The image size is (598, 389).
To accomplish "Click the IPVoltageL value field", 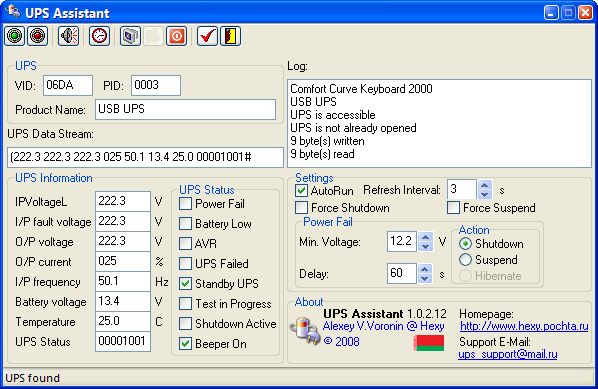I will 123,201.
